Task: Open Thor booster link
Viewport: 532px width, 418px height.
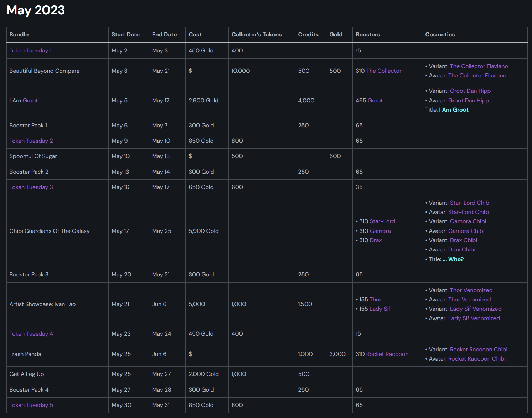Action: tap(375, 300)
